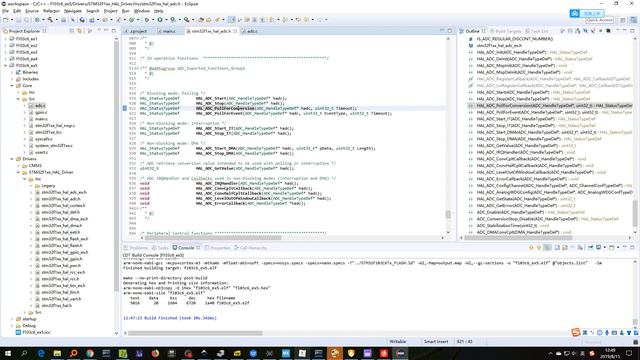The image size is (640, 360).
Task: Click the blue Baidu cloud upload icon
Action: pyautogui.click(x=575, y=13)
